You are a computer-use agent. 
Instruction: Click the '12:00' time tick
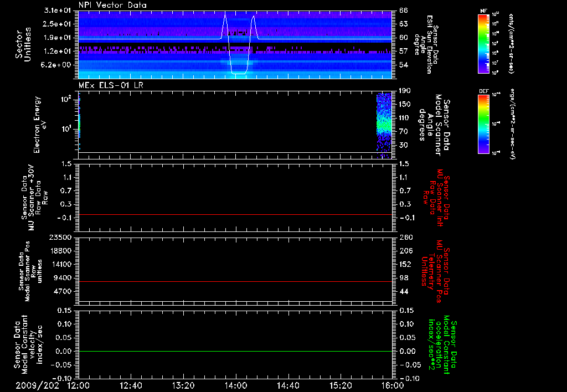79,386
